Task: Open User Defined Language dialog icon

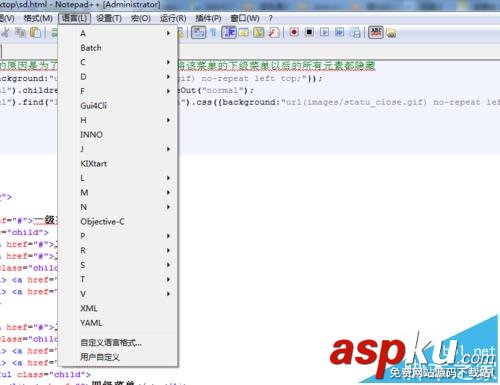Action: click(x=244, y=32)
